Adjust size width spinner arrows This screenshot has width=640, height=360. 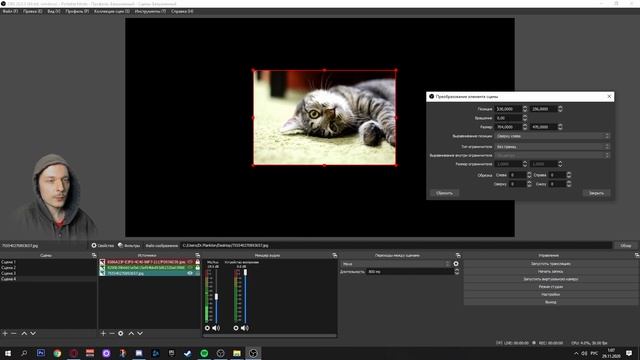pyautogui.click(x=525, y=127)
